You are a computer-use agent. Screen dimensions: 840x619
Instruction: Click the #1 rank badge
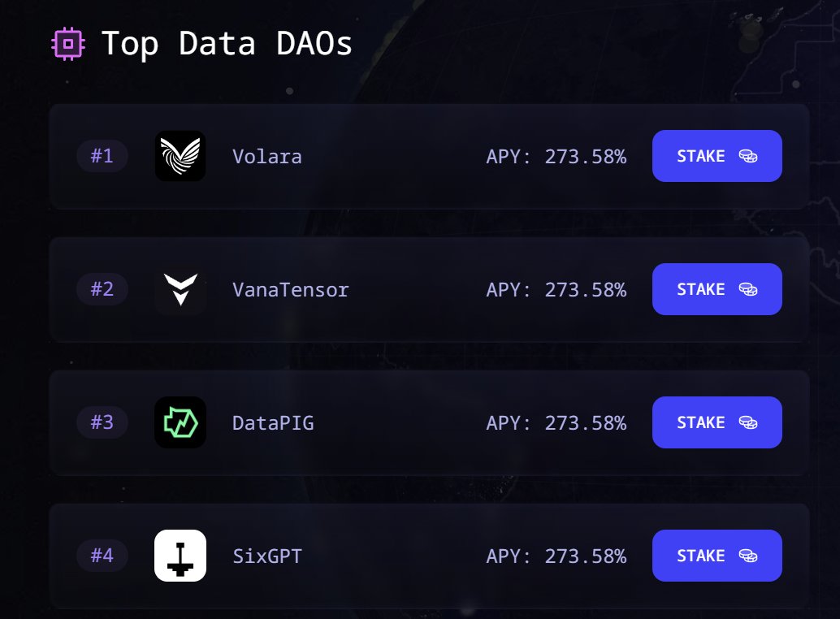(x=102, y=156)
